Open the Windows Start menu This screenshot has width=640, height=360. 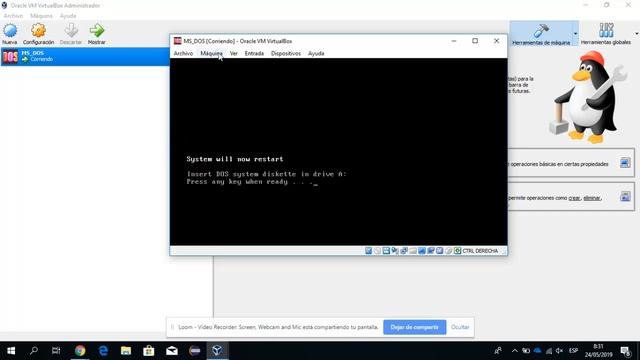click(x=11, y=351)
